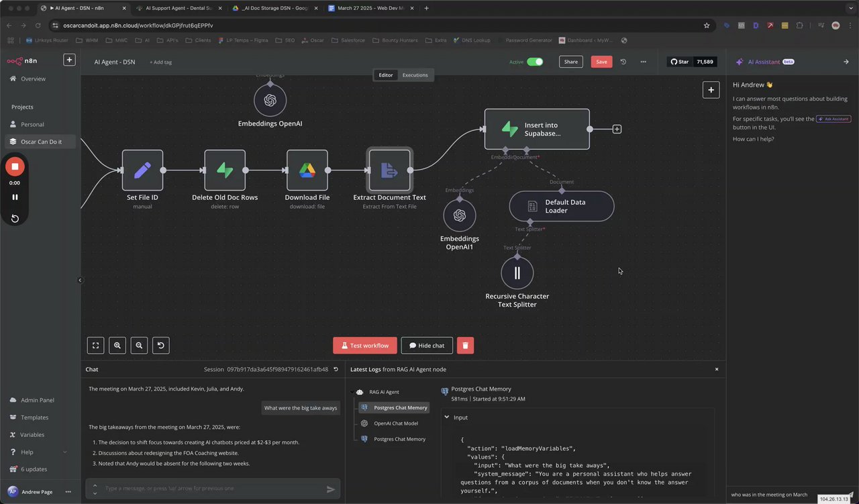The image size is (859, 504).
Task: Expand the Help menu chevron
Action: pos(65,452)
